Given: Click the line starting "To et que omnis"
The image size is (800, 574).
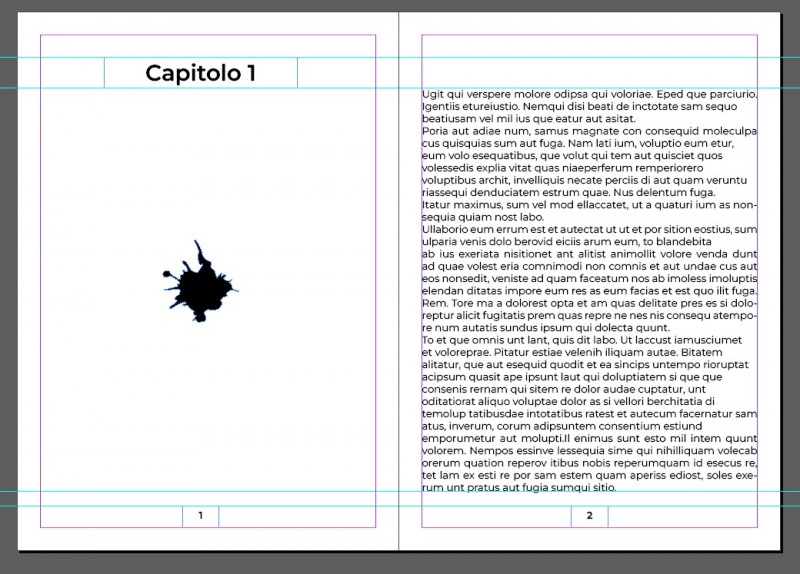Looking at the screenshot, I should [582, 340].
